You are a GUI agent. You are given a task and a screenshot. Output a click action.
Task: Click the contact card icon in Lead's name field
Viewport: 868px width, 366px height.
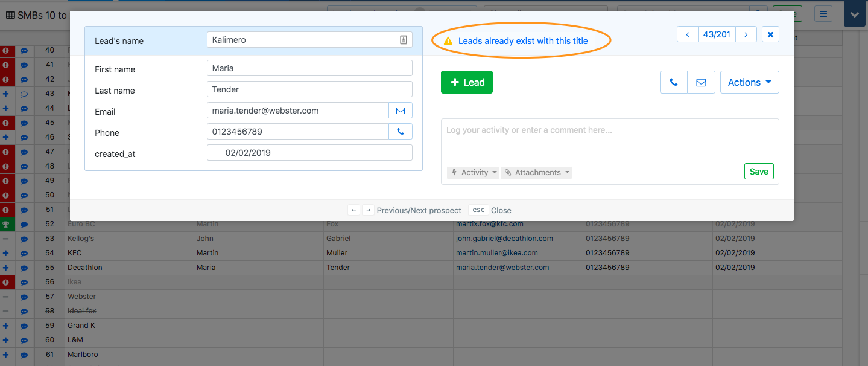[404, 40]
